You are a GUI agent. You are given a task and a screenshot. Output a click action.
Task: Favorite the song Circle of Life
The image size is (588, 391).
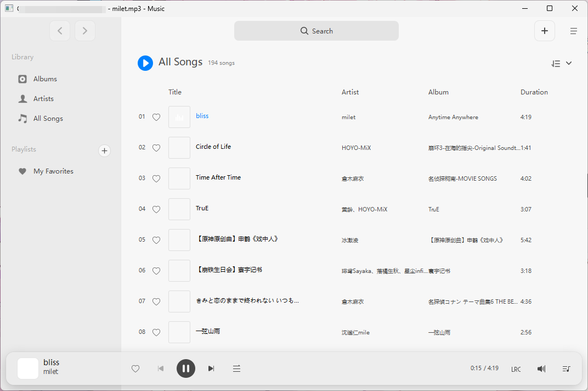click(156, 148)
